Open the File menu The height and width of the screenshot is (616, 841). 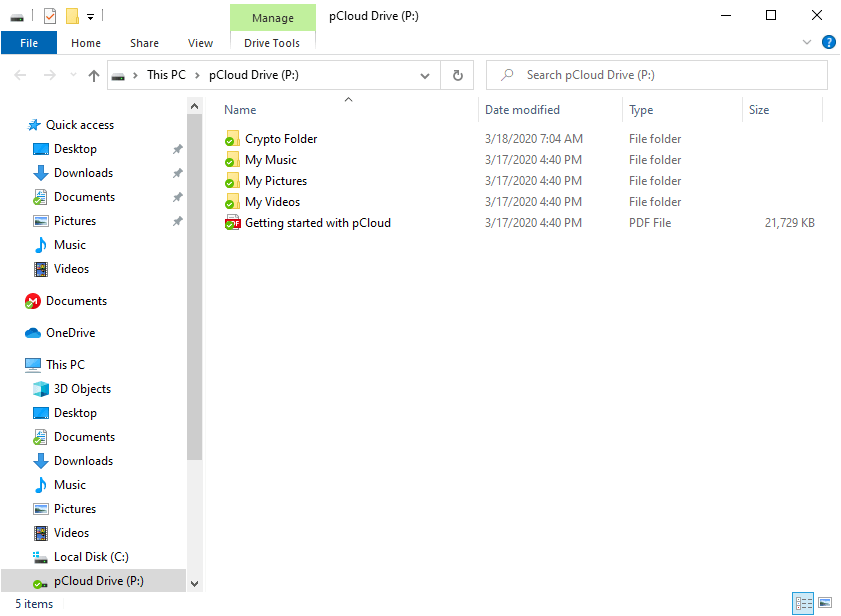[x=29, y=43]
